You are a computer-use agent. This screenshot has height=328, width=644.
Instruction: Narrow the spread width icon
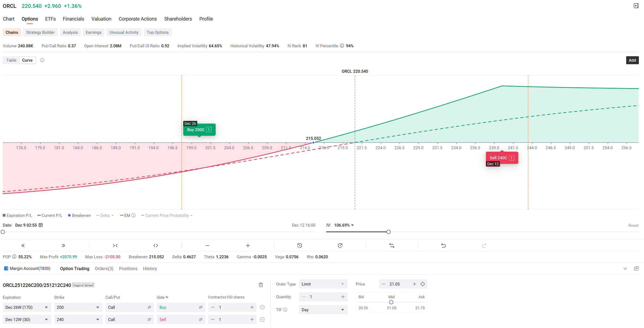tap(115, 246)
